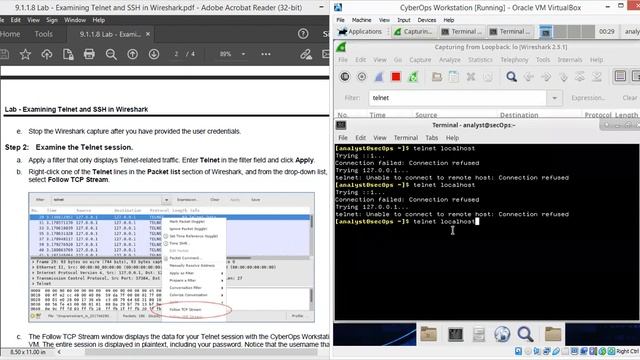Open the file manager folder in dock
The width and height of the screenshot is (640, 360).
coord(429,334)
